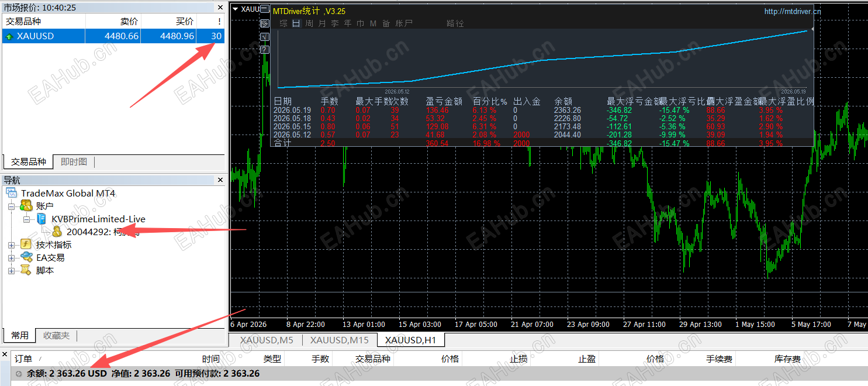Click the MTDriver ? help button

(x=265, y=49)
